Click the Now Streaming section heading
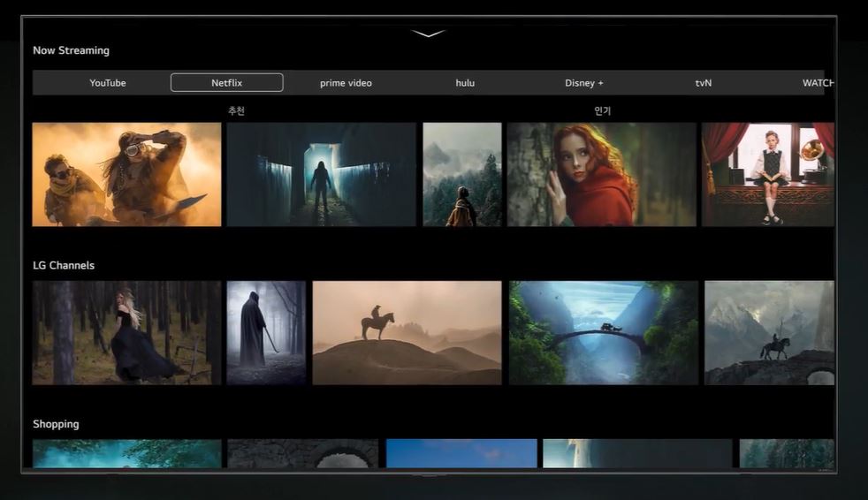 pos(71,50)
